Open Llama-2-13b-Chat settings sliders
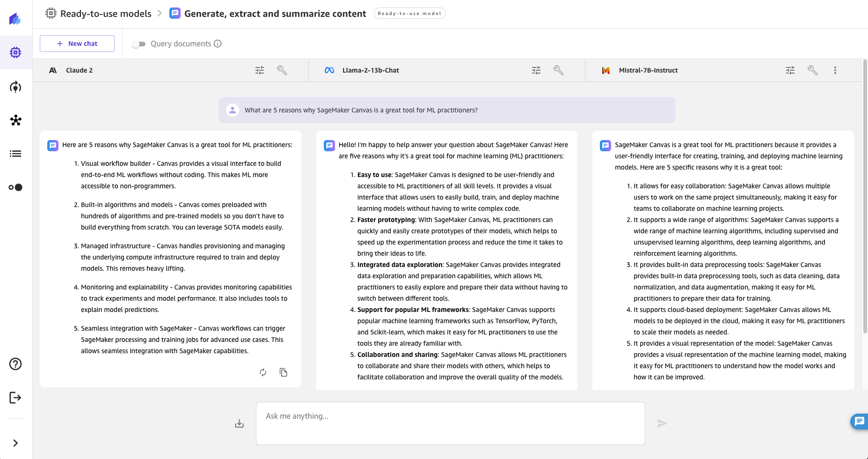This screenshot has height=459, width=868. (x=536, y=70)
